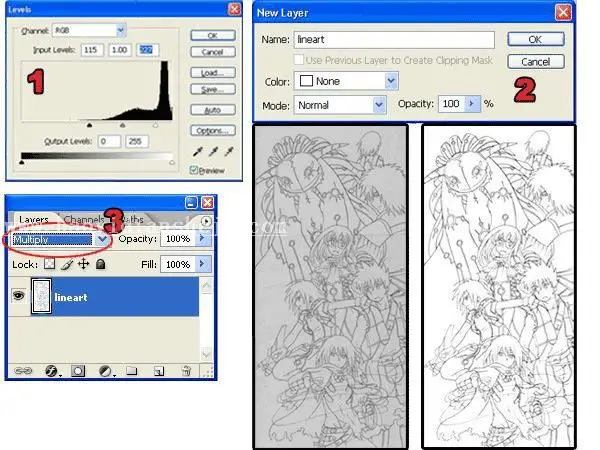Open the Mode Normal dropdown
Viewport: 600px width, 450px height.
pyautogui.click(x=379, y=104)
